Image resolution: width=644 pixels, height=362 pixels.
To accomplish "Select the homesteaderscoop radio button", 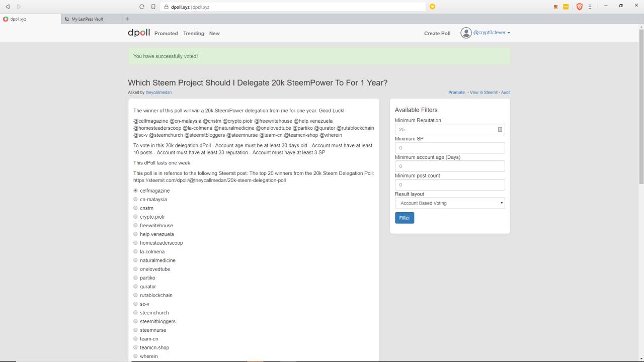I will click(135, 243).
